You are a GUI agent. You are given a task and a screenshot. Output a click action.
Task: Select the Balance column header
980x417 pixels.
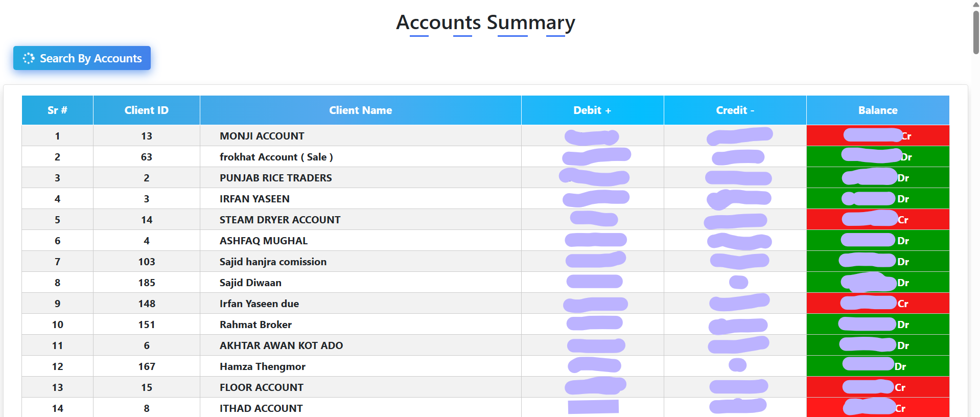(878, 110)
